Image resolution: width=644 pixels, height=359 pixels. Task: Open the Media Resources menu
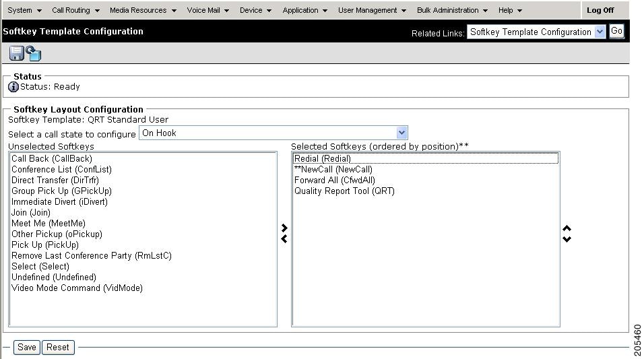pos(143,10)
